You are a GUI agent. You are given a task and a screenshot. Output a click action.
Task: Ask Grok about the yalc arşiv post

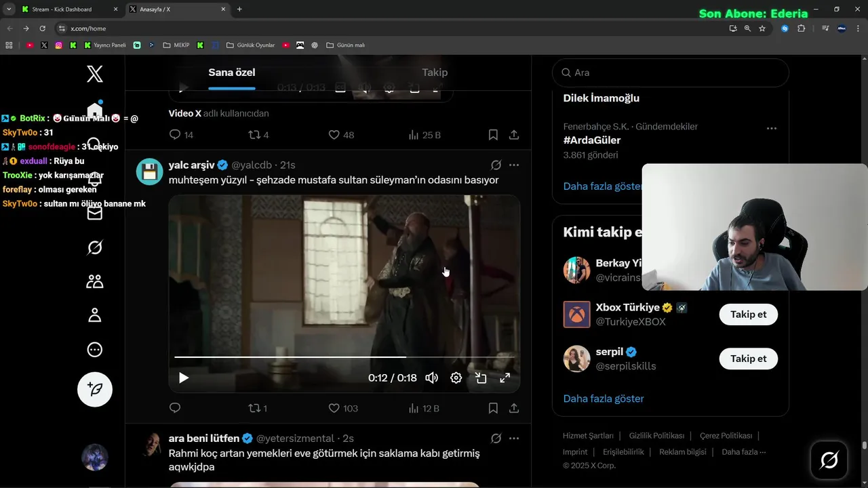pyautogui.click(x=496, y=165)
